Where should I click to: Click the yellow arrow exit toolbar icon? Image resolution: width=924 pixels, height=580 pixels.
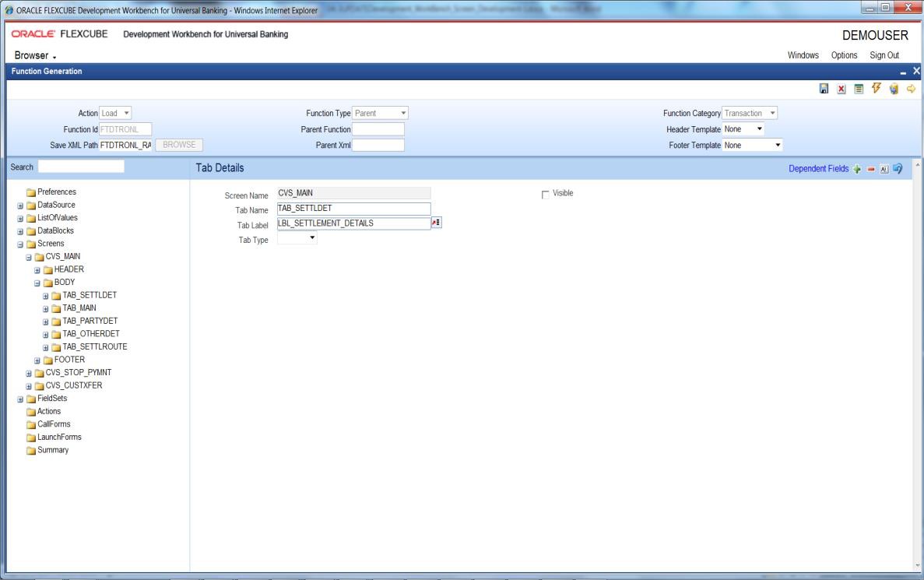pyautogui.click(x=911, y=89)
